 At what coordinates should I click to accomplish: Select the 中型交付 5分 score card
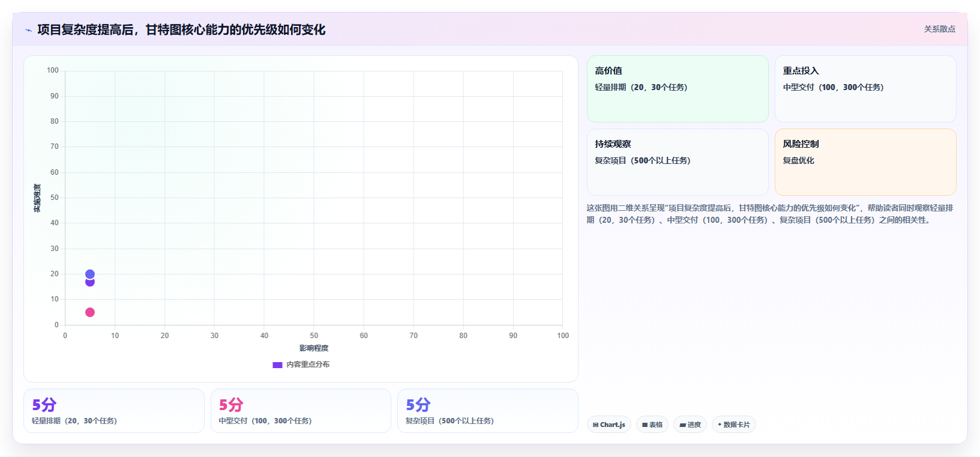(301, 411)
